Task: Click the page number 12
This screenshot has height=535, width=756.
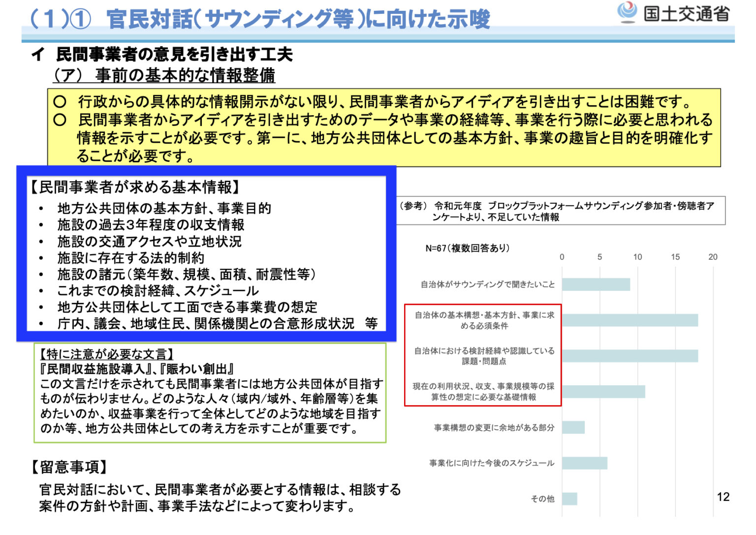Action: 723,497
